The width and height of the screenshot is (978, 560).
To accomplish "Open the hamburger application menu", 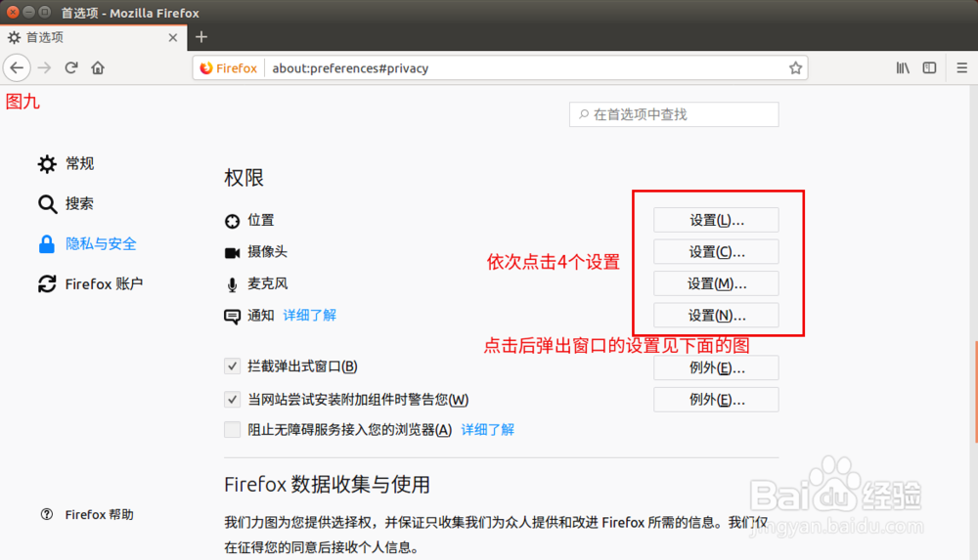I will point(961,68).
